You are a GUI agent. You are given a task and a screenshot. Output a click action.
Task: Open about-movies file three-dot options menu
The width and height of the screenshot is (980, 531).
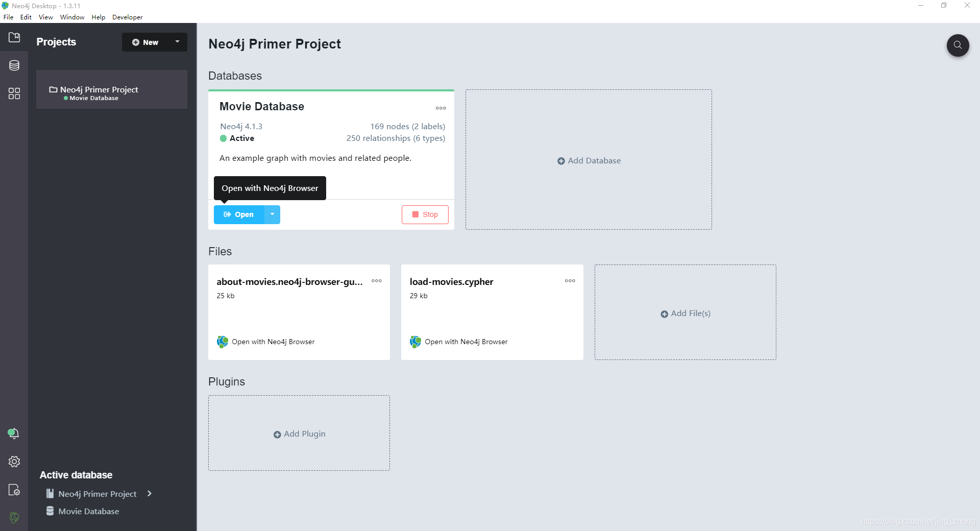coord(377,281)
